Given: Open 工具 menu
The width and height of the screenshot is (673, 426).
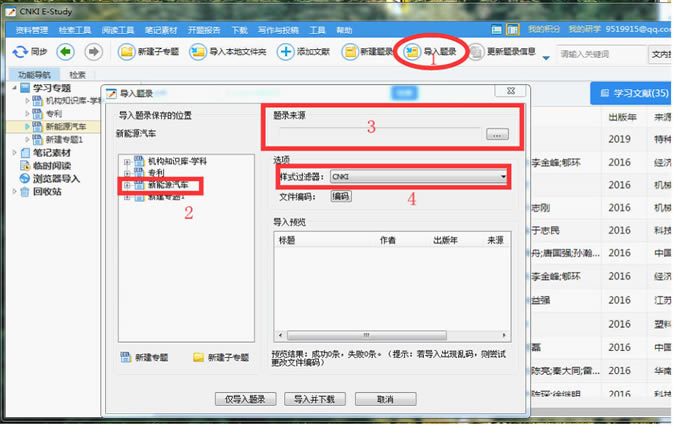Looking at the screenshot, I should pos(317,30).
